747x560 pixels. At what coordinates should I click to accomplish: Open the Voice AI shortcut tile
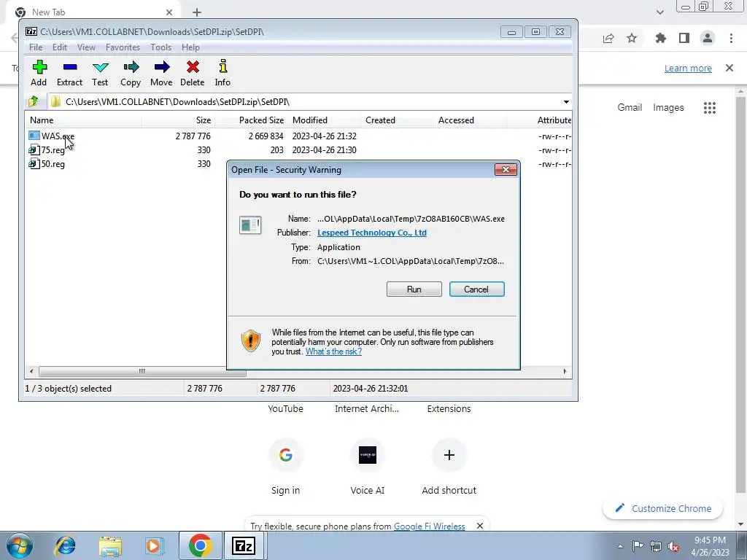click(x=368, y=467)
